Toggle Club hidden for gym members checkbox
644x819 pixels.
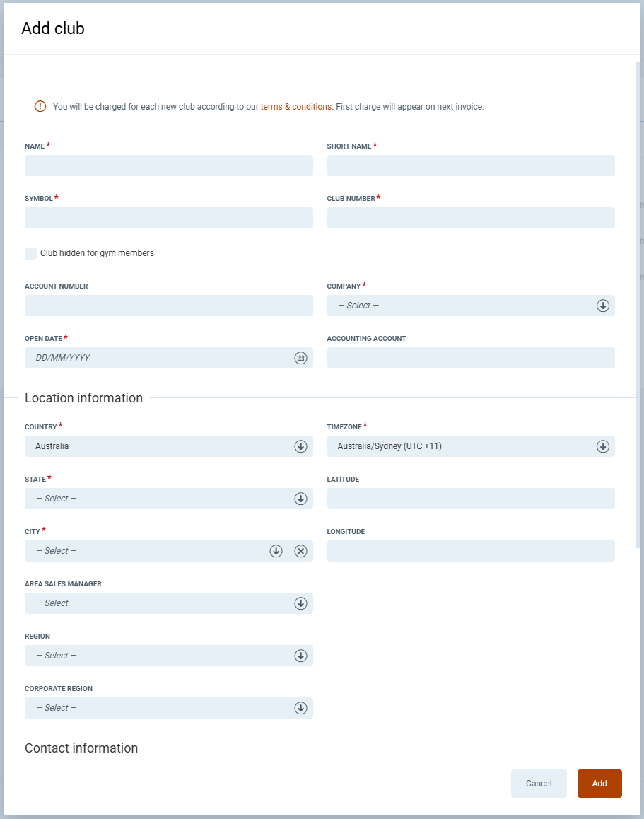point(31,253)
